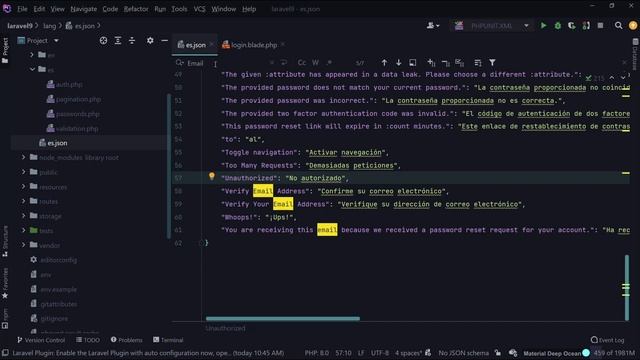Select all occurrences icon in search bar
The width and height of the screenshot is (640, 360).
click(x=460, y=63)
